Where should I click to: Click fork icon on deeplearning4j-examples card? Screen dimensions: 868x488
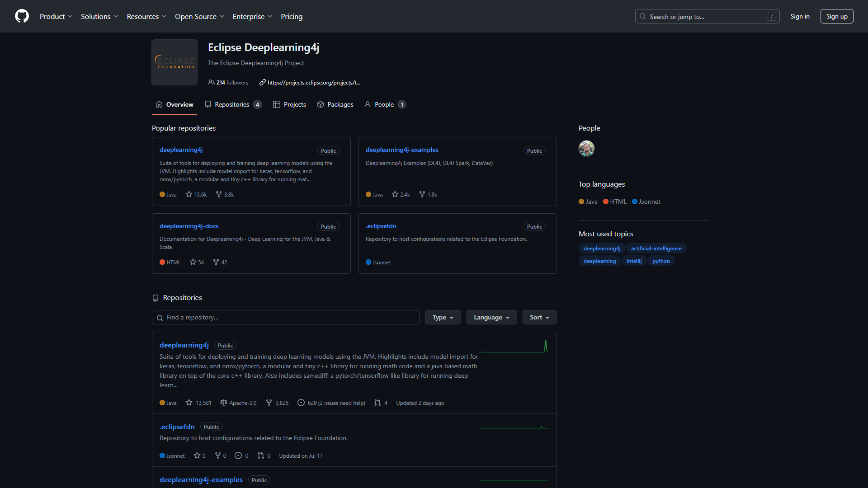[422, 194]
